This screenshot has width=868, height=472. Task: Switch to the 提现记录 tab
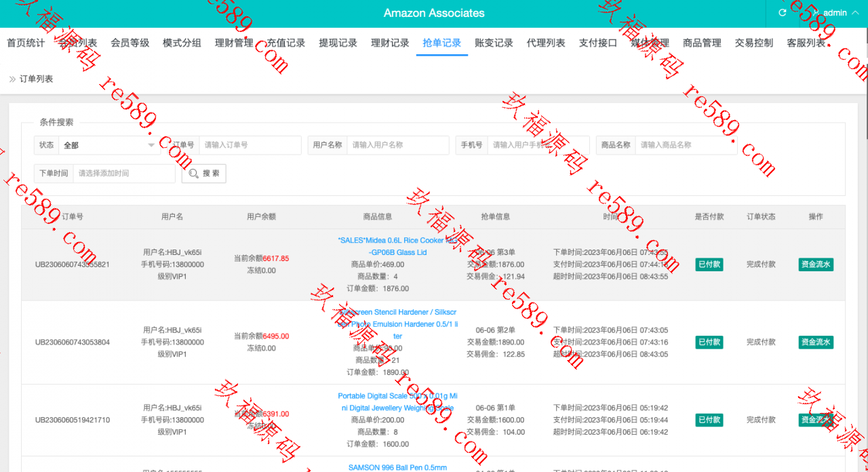point(338,43)
